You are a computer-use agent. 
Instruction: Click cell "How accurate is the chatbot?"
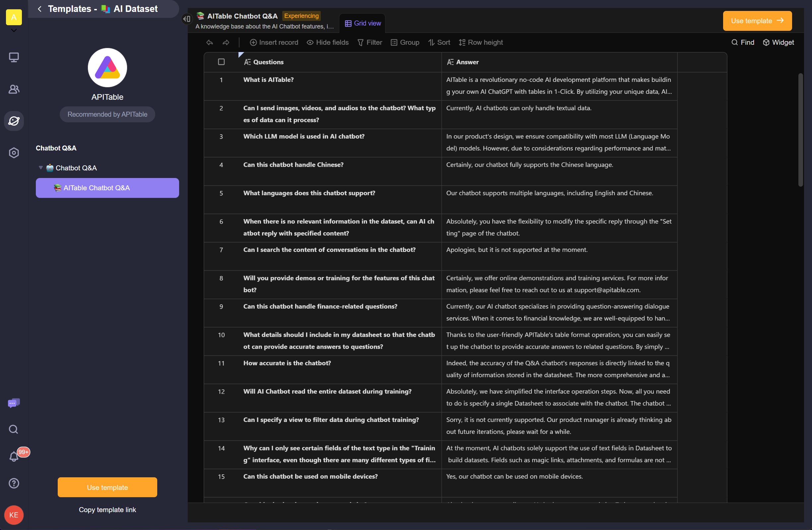340,370
